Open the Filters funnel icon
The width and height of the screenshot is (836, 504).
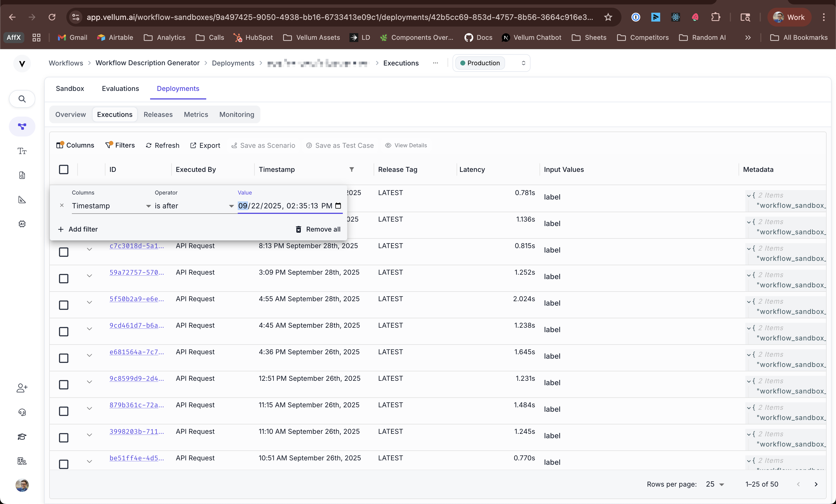(109, 145)
